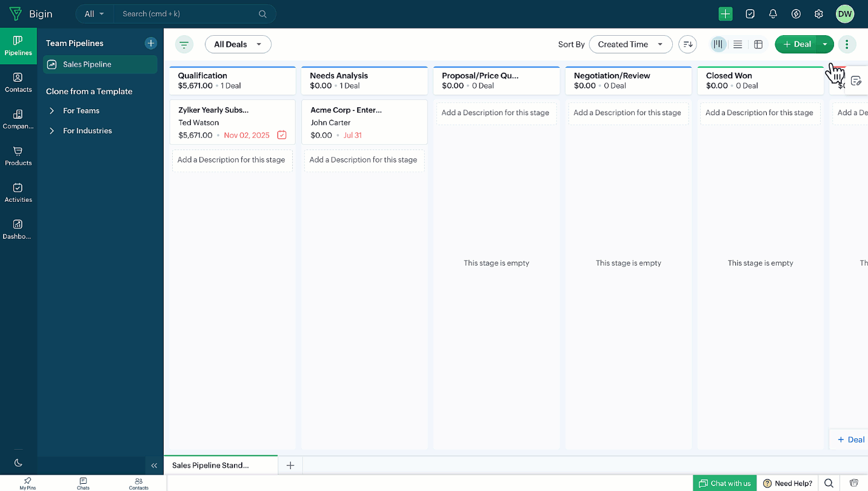Viewport: 868px width, 491px height.
Task: Open the Pipelines module in sidebar
Action: [18, 45]
